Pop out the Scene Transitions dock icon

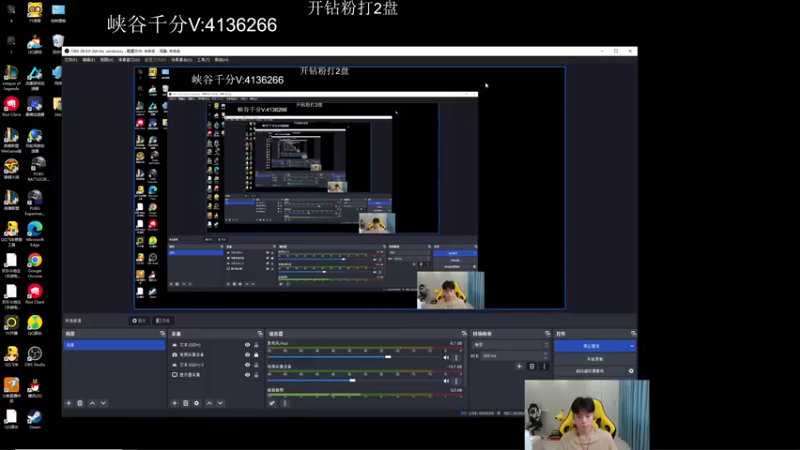[547, 334]
